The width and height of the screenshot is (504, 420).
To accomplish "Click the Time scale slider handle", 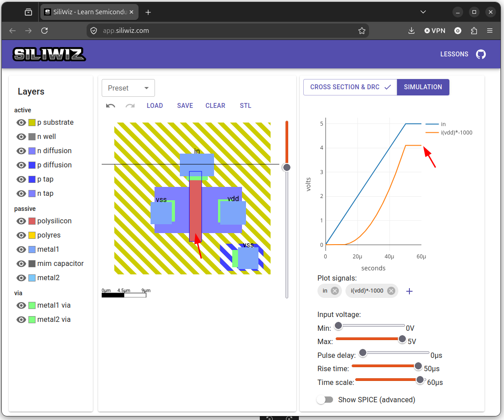I will click(x=420, y=380).
